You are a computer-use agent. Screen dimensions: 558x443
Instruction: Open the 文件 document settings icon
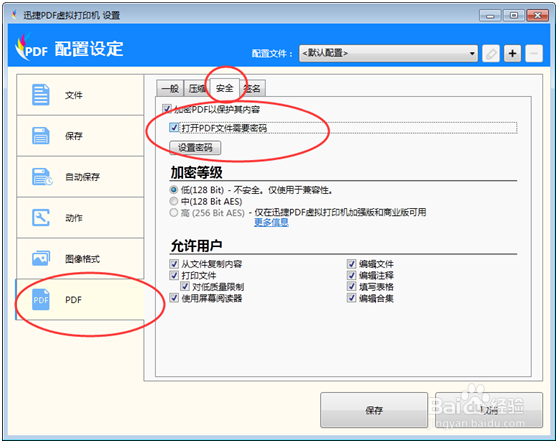[41, 95]
